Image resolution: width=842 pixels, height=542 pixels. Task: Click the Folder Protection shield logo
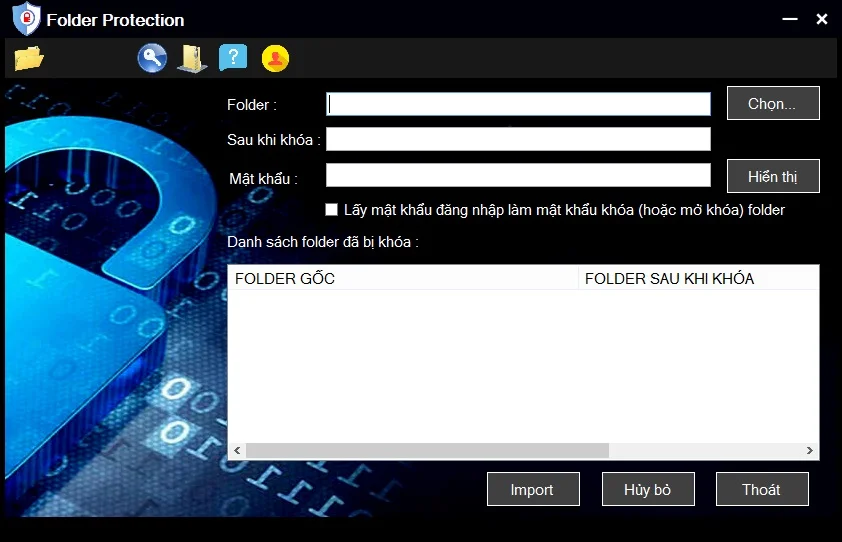click(x=26, y=19)
